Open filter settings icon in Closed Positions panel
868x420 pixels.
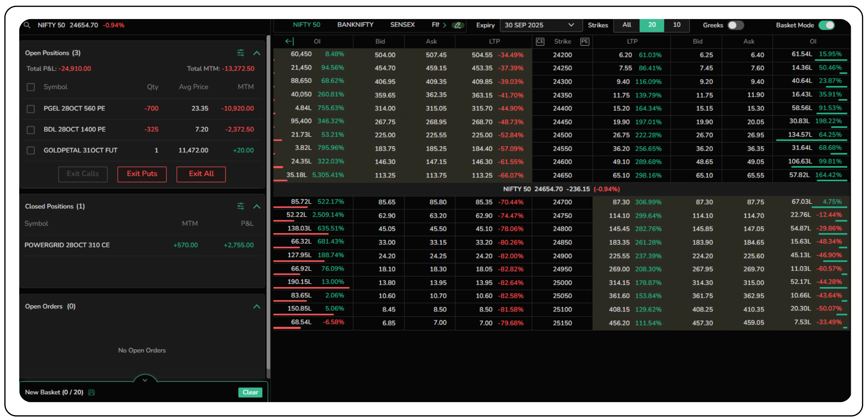[x=241, y=206]
